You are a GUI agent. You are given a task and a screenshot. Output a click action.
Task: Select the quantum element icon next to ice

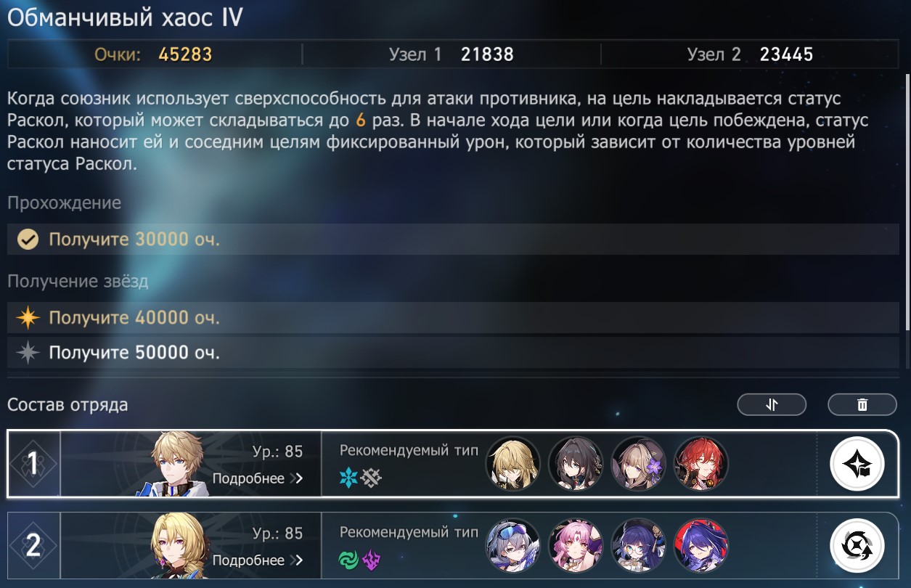click(372, 478)
